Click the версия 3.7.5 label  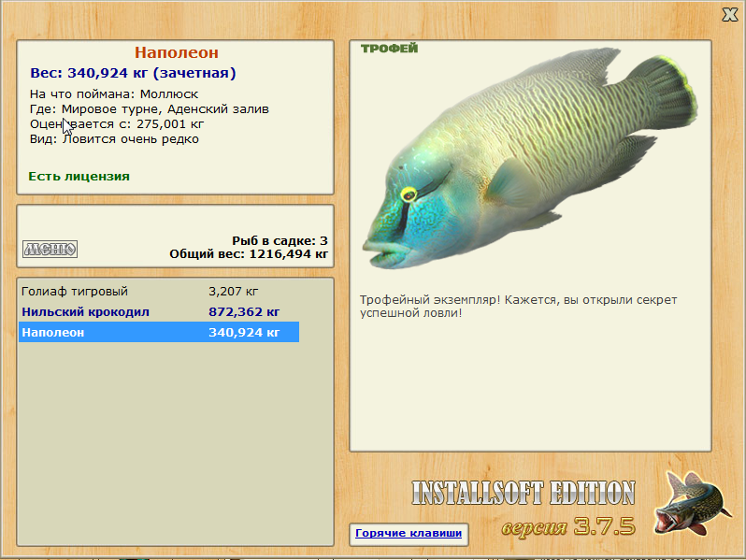(x=568, y=526)
